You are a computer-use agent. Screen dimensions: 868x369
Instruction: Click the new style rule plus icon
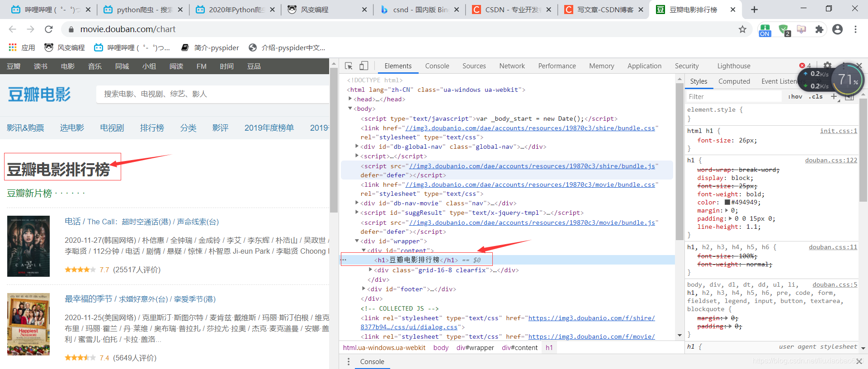pyautogui.click(x=834, y=96)
